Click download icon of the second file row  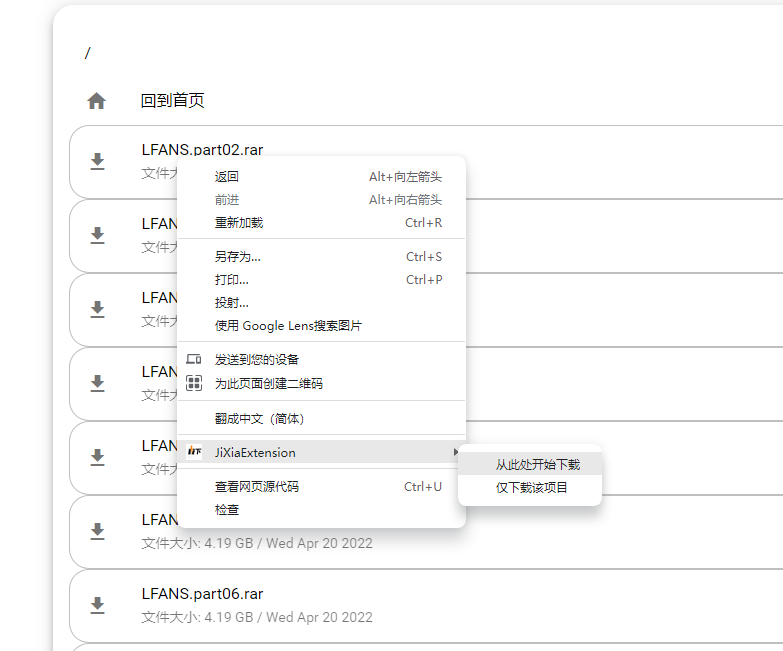pyautogui.click(x=97, y=236)
